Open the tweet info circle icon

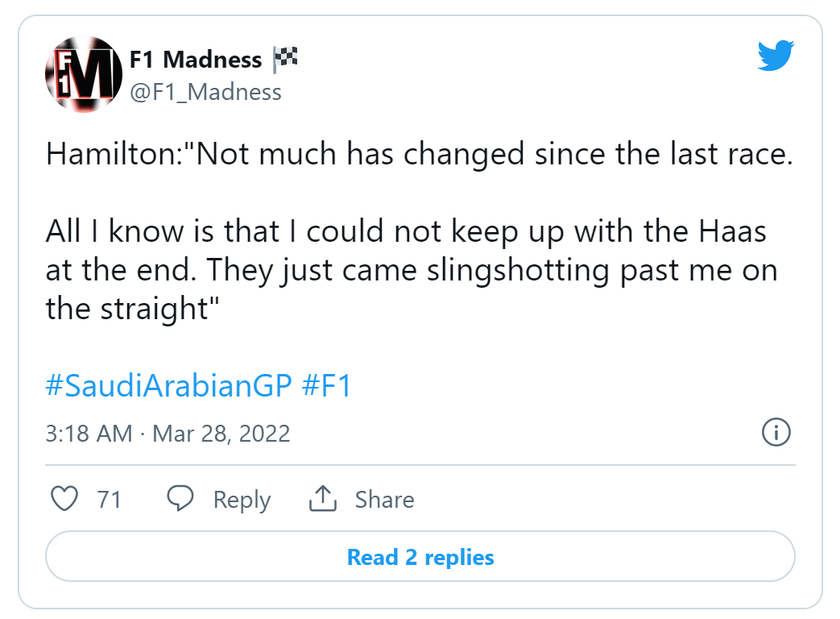(776, 432)
